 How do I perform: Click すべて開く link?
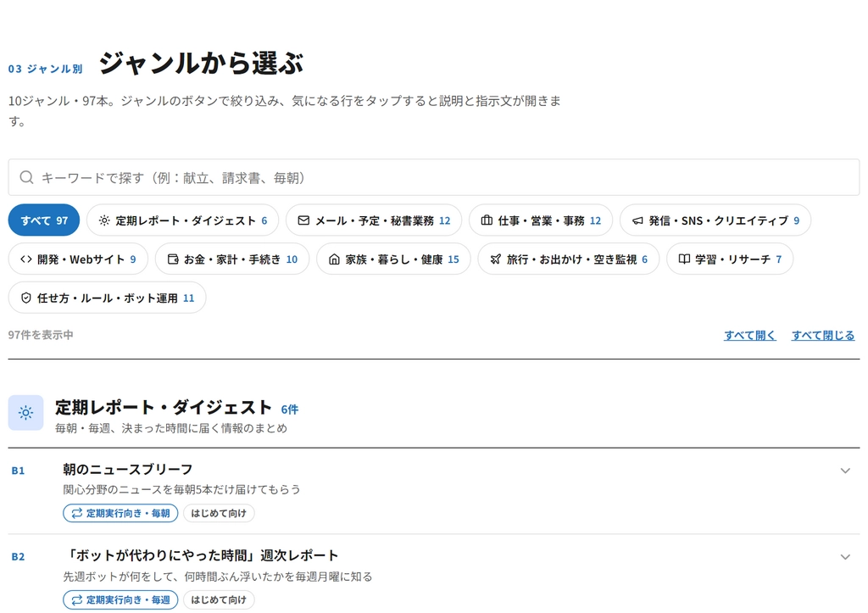click(749, 335)
